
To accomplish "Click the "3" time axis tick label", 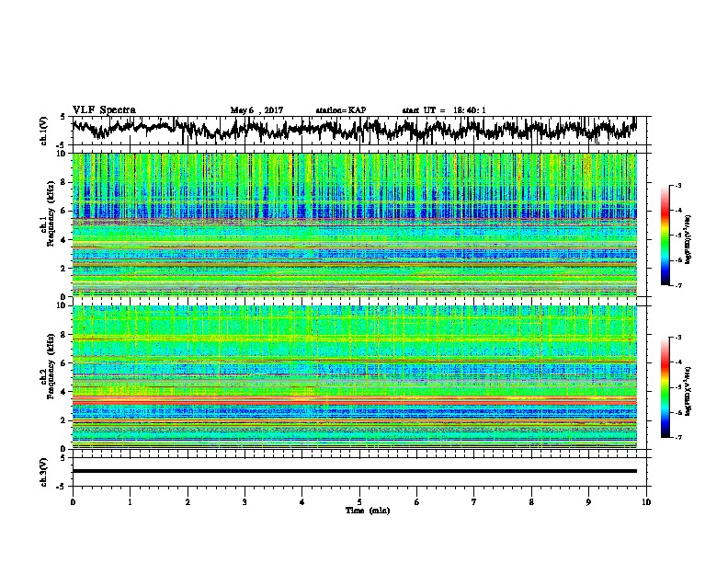I will 245,501.
